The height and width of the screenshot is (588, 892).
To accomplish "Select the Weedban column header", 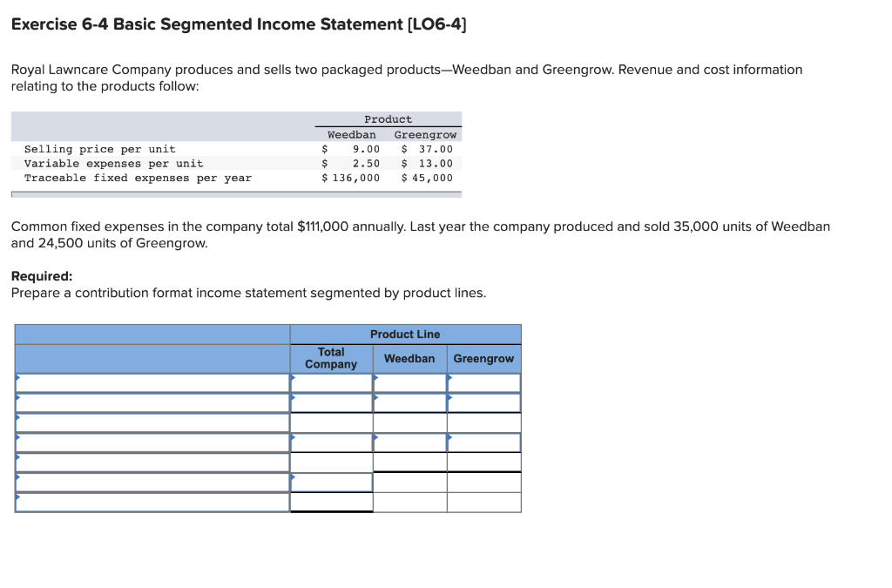I will tap(409, 358).
